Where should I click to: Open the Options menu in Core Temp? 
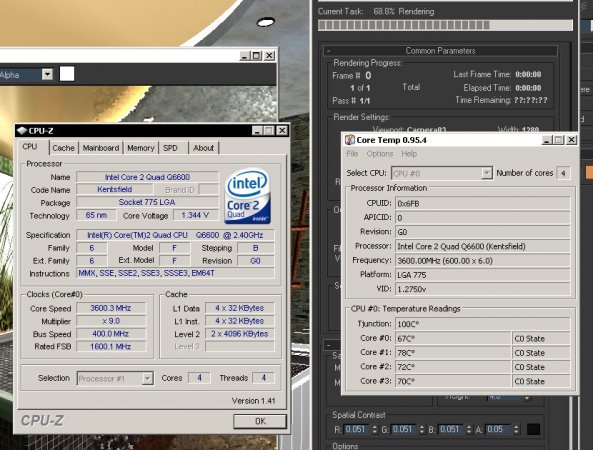[x=380, y=154]
